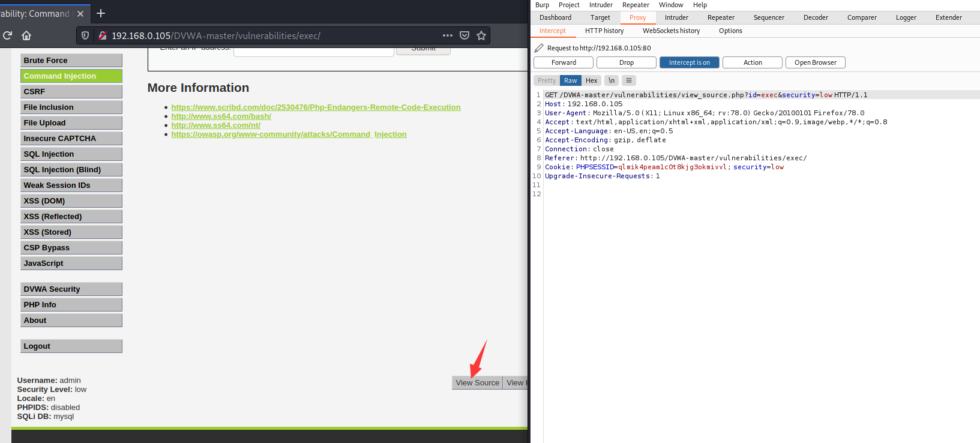Open the Project menu
The height and width of the screenshot is (443, 980).
(x=569, y=5)
